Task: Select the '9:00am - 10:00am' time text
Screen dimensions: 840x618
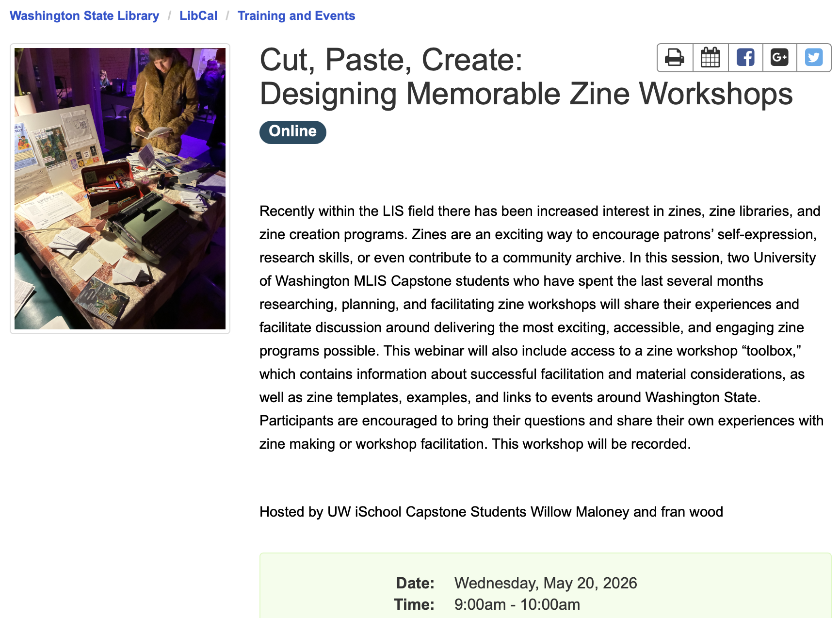Action: (517, 604)
